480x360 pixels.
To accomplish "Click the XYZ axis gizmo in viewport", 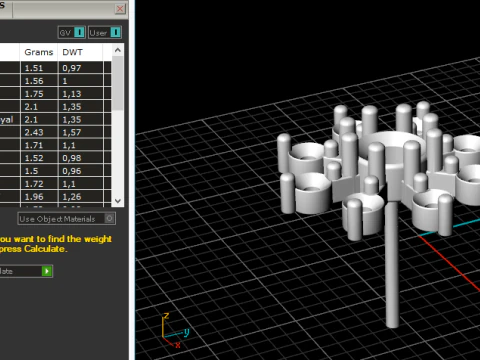I will point(175,331).
